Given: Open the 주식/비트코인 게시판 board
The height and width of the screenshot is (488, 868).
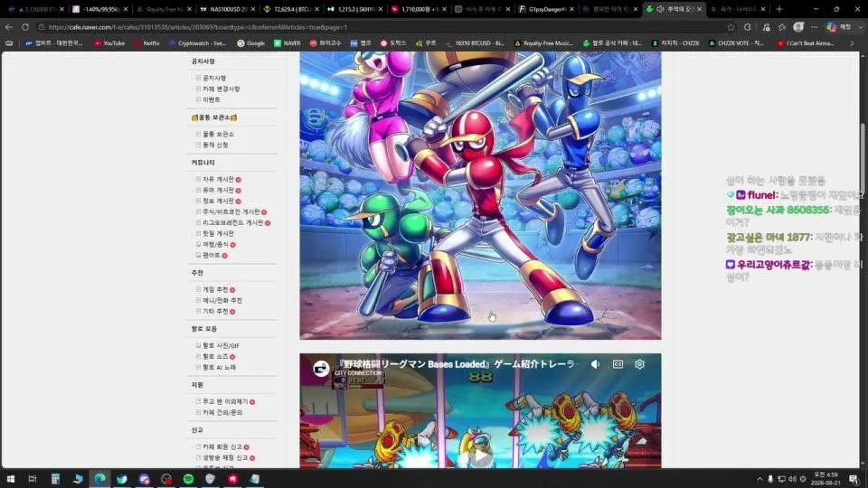Looking at the screenshot, I should [x=231, y=211].
